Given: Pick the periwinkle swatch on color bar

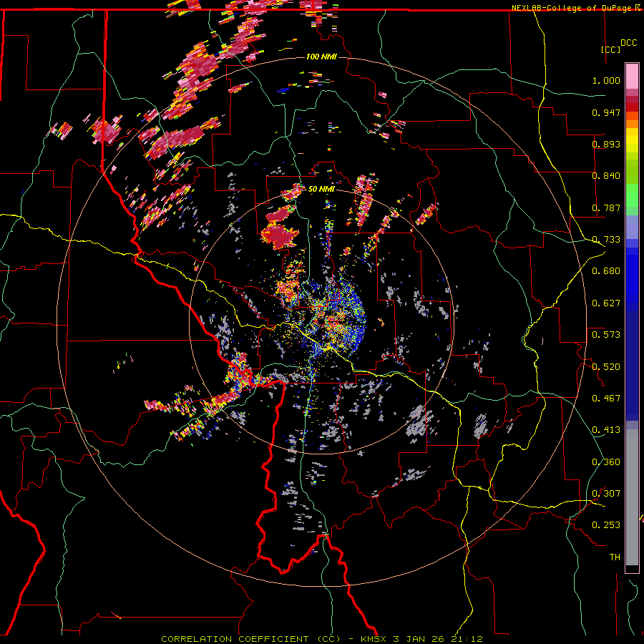Looking at the screenshot, I should (x=632, y=227).
